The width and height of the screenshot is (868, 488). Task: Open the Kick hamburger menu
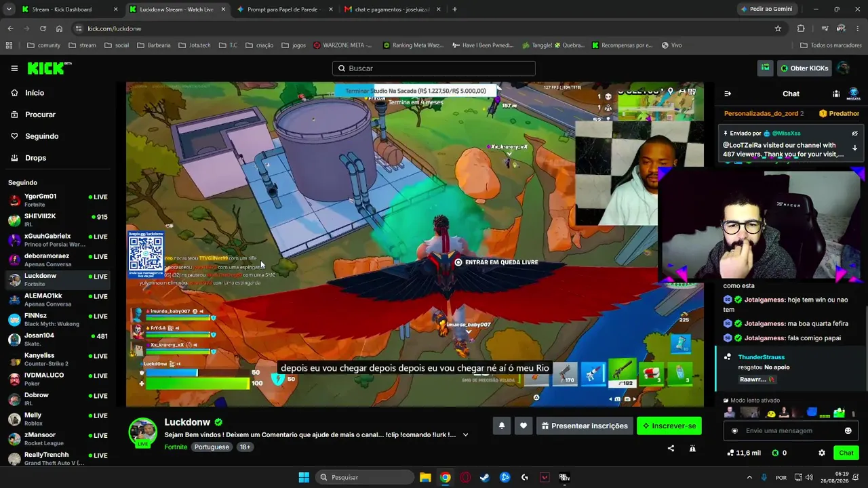pos(14,68)
